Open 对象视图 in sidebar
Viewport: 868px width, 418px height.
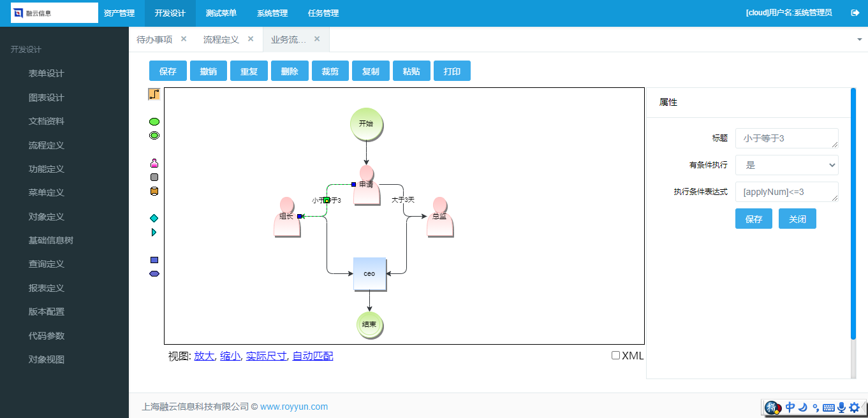pos(47,359)
